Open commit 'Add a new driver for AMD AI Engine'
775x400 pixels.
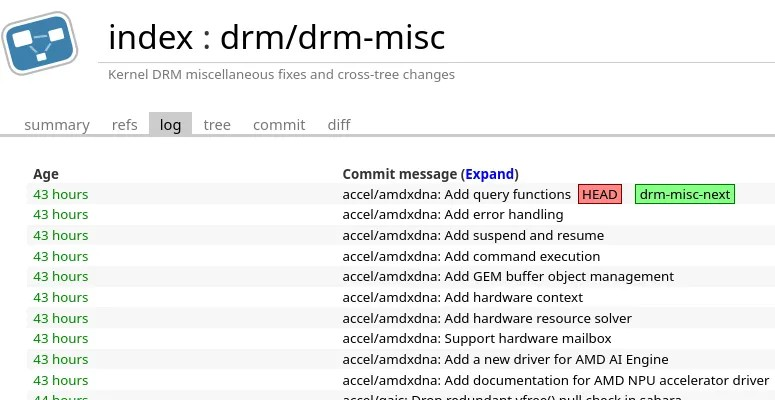tap(505, 359)
